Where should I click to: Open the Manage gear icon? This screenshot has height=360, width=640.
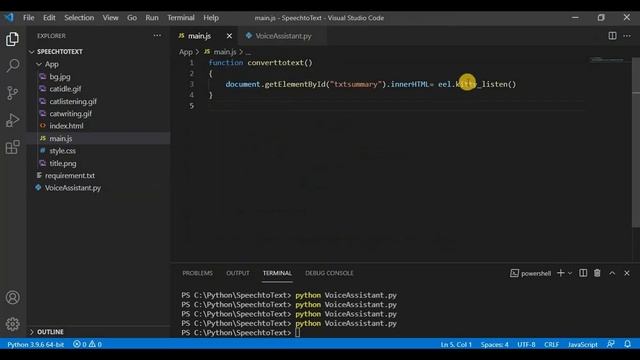tap(12, 324)
